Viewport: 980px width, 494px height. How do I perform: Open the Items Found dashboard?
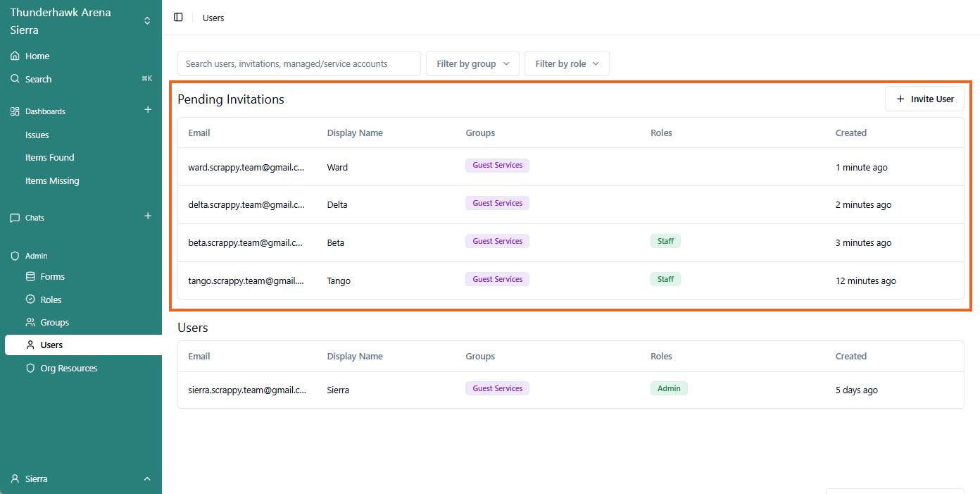(x=49, y=158)
